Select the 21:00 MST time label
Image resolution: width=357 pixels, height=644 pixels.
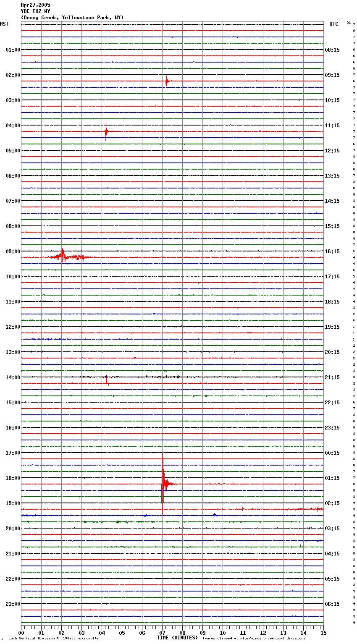13,554
